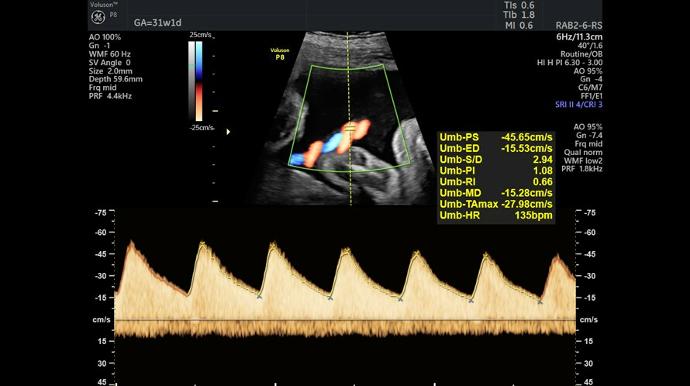Click the grayscale bar next to color map
This screenshot has width=690, height=386.
191,81
